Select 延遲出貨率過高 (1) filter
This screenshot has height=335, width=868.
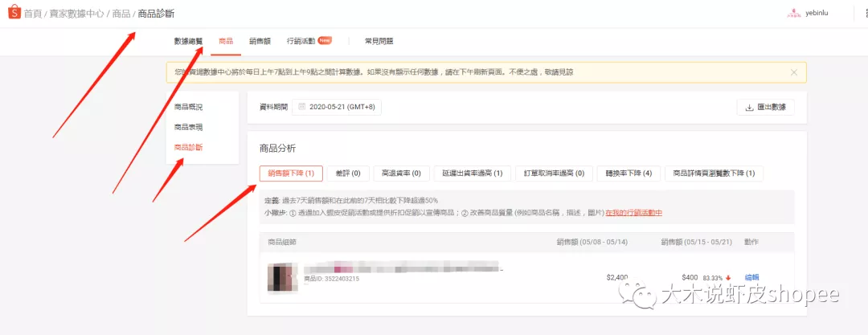pyautogui.click(x=473, y=174)
